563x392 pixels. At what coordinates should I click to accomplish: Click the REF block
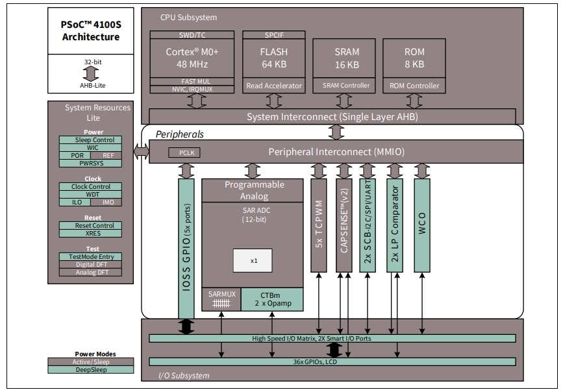tap(106, 155)
